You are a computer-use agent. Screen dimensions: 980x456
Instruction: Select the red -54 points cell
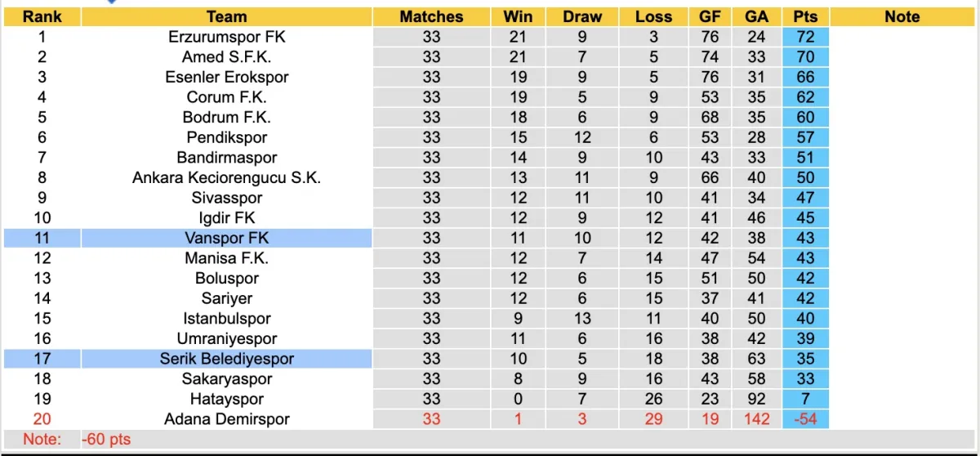coord(805,419)
